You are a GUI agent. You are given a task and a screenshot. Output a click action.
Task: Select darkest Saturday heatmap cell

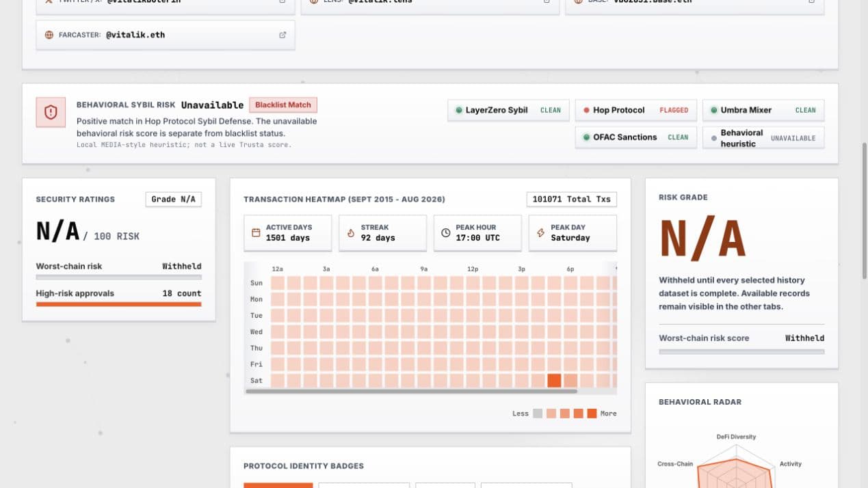pos(554,381)
